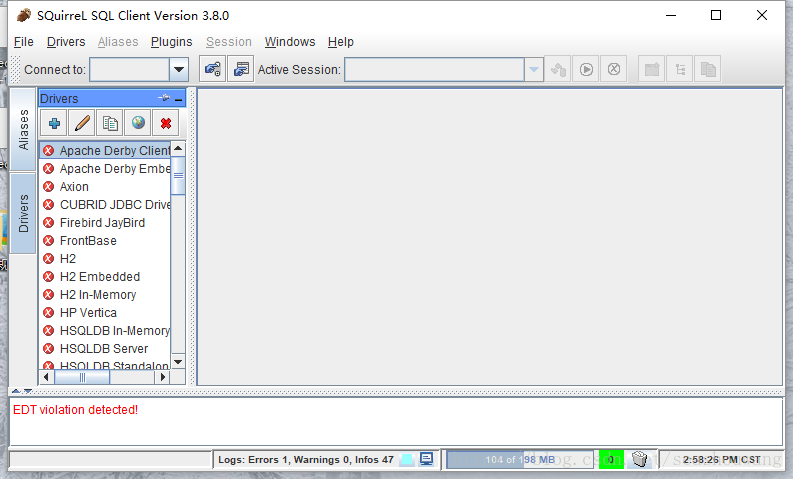This screenshot has width=793, height=479.
Task: Click the memory usage progress bar
Action: (520, 459)
